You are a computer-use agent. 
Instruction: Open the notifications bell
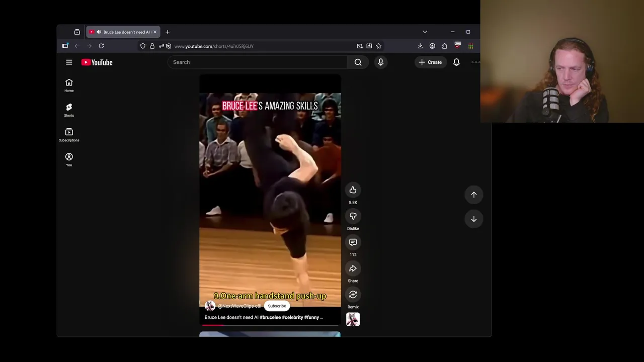(456, 62)
